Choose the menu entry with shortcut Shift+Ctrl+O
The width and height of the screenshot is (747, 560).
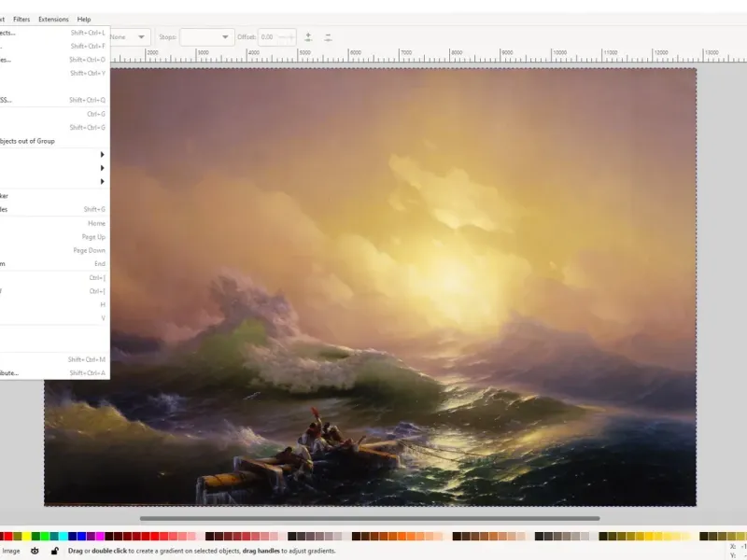tap(54, 60)
